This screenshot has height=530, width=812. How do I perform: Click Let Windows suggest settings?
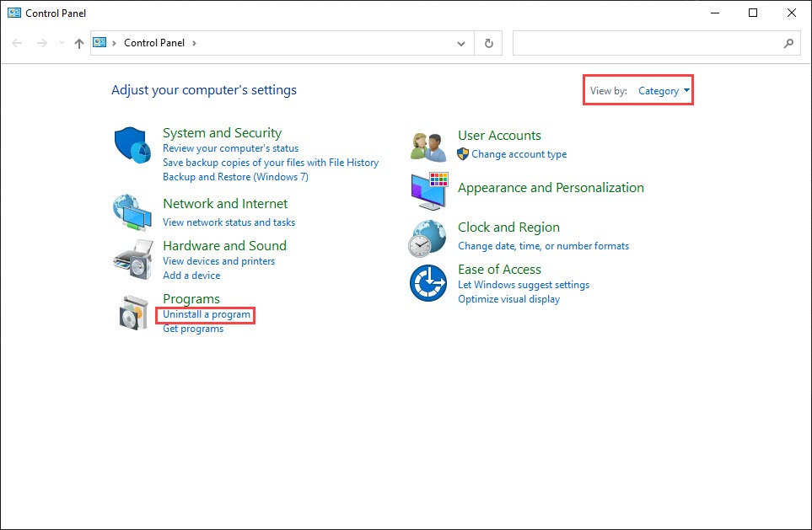click(524, 285)
